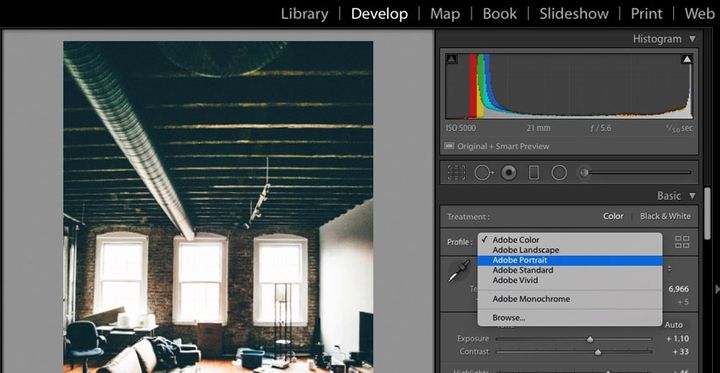Open the Book module
The height and width of the screenshot is (373, 720).
[x=500, y=14]
